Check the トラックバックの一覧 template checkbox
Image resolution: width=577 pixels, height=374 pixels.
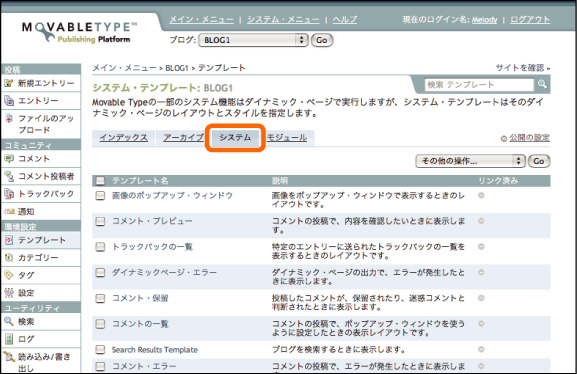100,247
